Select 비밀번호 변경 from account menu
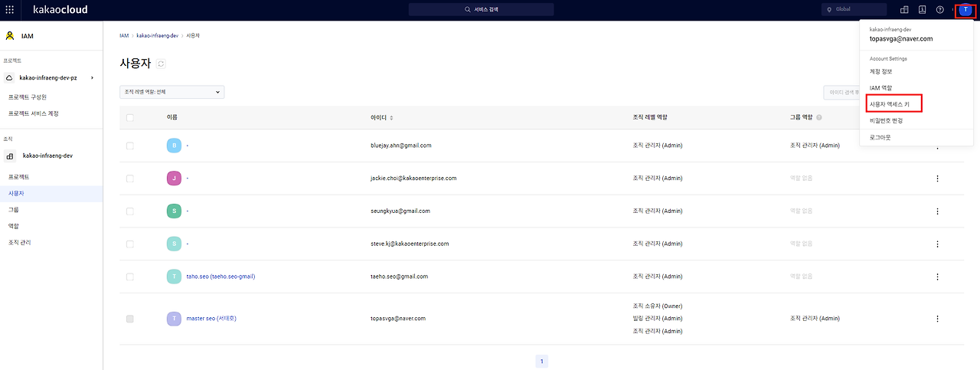This screenshot has height=370, width=980. point(887,120)
